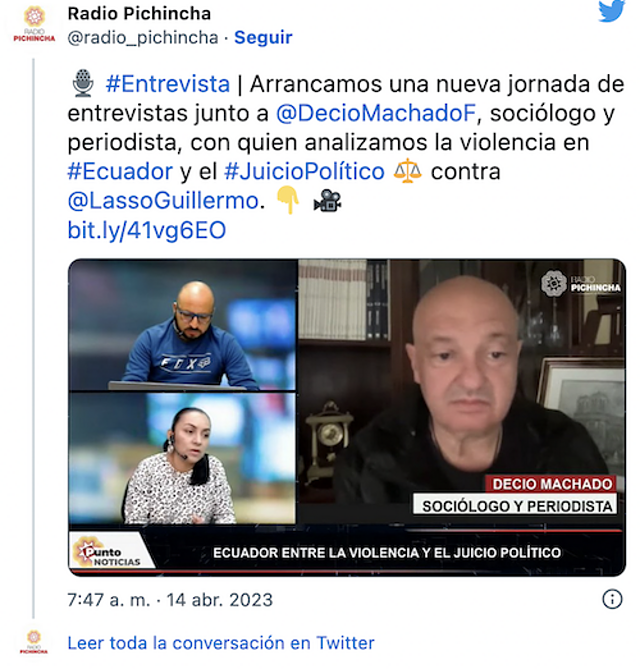
Task: Open the @DecioMachadoF mention
Action: pyautogui.click(x=376, y=113)
